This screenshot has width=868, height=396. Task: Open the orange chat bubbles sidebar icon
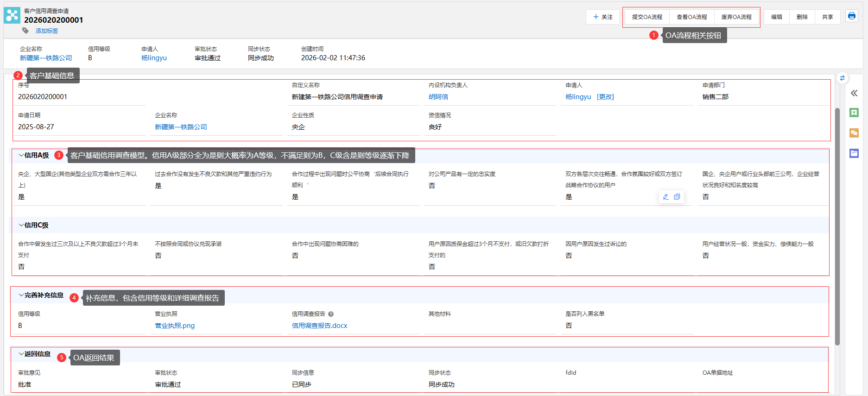854,133
